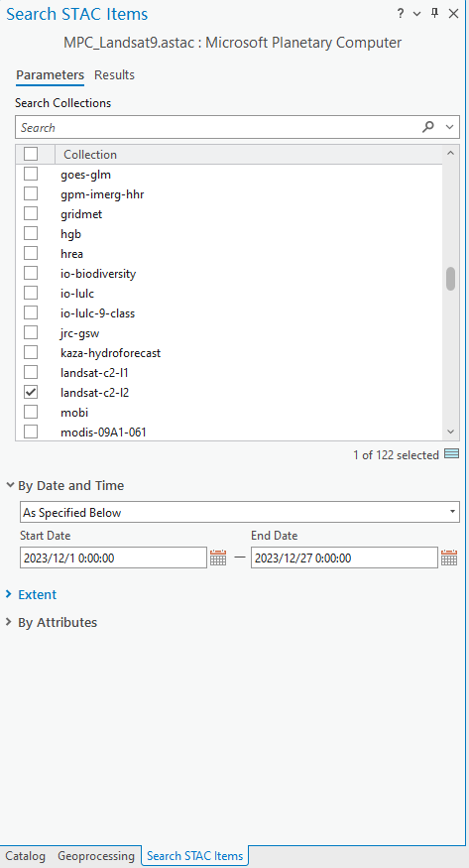Check the modis-09A1-061 collection checkbox
The width and height of the screenshot is (469, 868).
click(31, 432)
